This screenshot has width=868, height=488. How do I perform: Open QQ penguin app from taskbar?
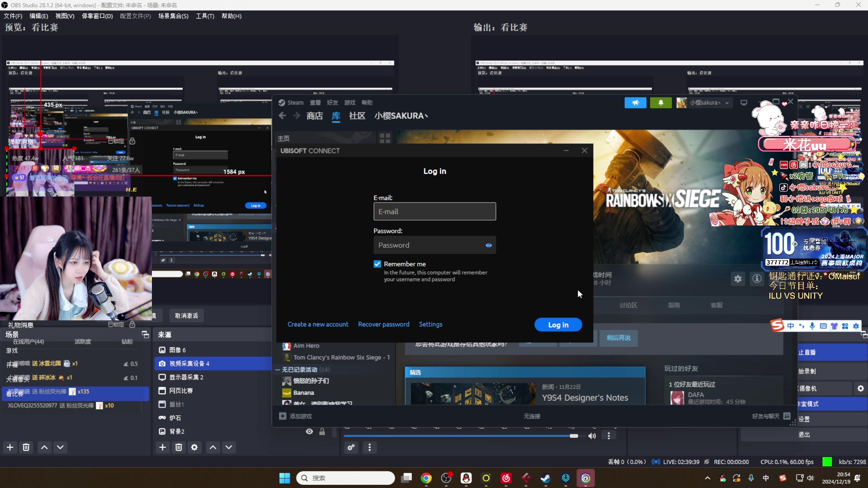tap(466, 478)
